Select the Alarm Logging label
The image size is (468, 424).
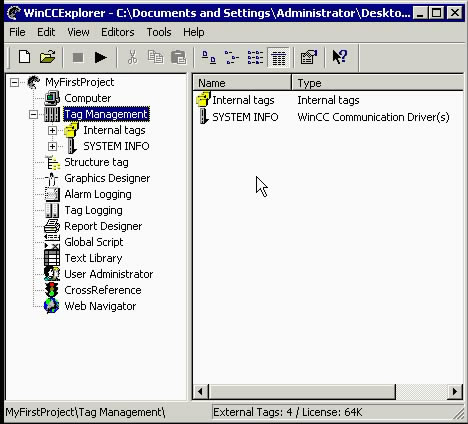(98, 194)
